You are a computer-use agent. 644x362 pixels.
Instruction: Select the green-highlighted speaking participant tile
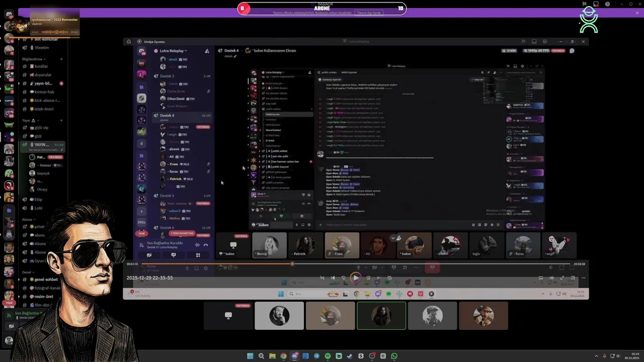pyautogui.click(x=381, y=316)
